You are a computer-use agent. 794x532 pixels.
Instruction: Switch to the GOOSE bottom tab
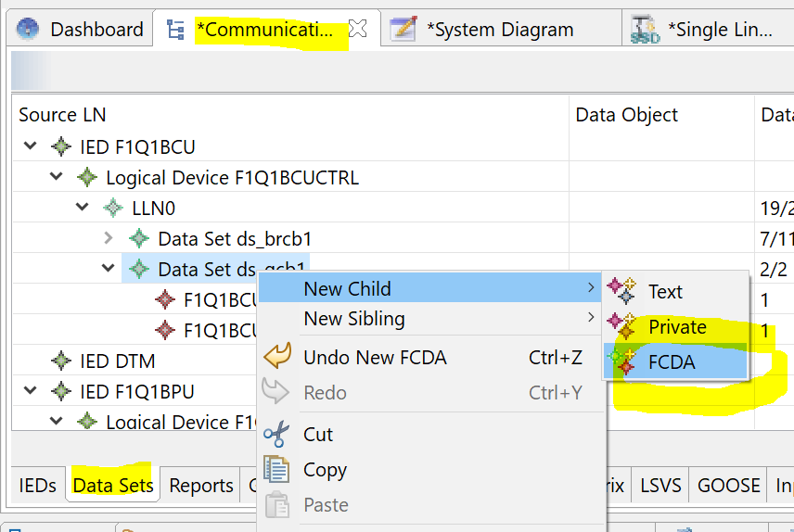(728, 486)
